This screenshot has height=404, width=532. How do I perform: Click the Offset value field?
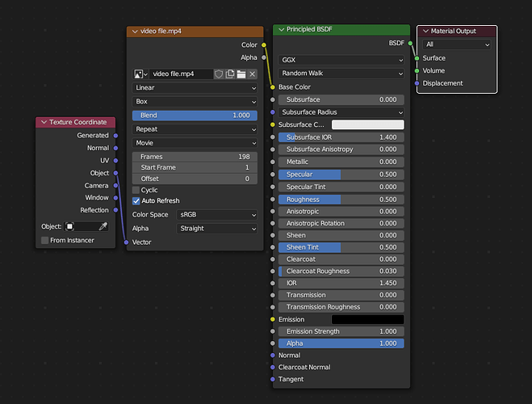click(x=195, y=179)
